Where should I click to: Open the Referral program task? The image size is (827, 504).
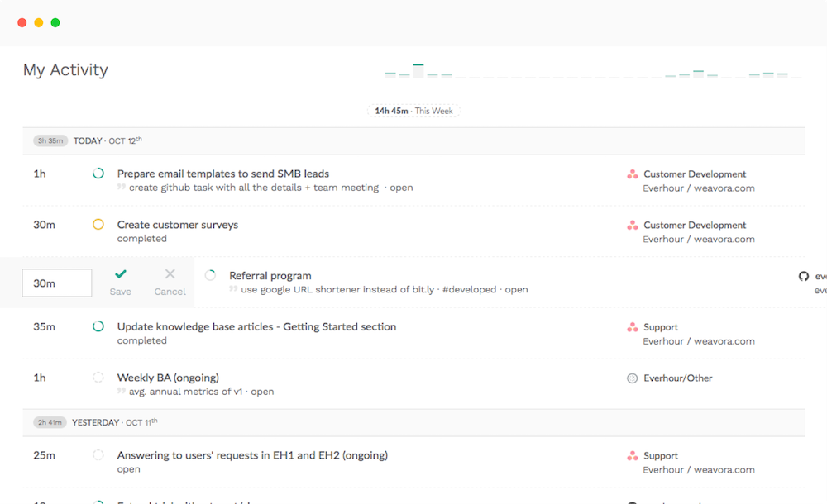270,276
